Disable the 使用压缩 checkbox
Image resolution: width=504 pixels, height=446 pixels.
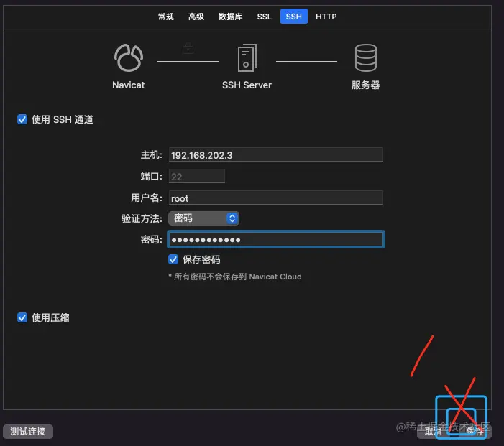pos(22,317)
